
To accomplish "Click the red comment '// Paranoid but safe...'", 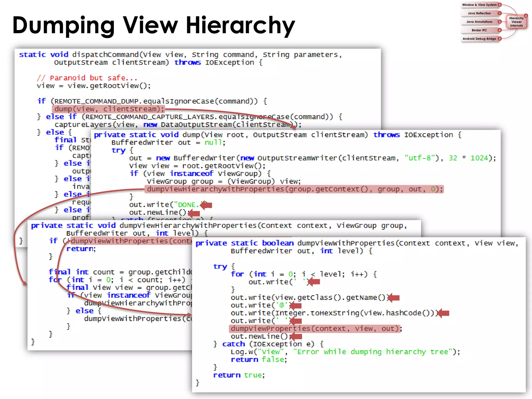I will (x=87, y=78).
